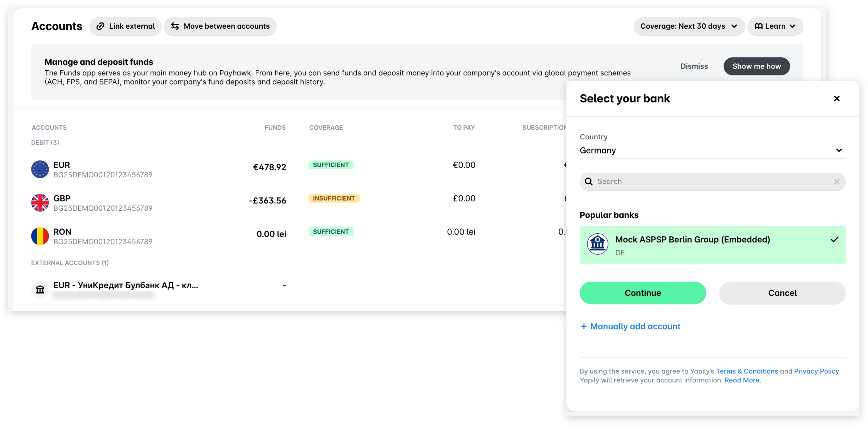Open the RON debit account row
The width and height of the screenshot is (868, 427).
coord(299,236)
